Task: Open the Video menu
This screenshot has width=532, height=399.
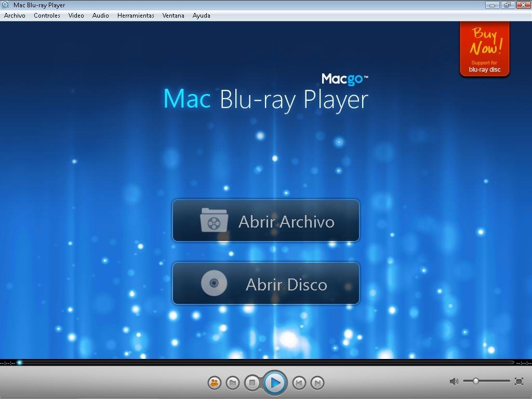Action: coord(76,16)
